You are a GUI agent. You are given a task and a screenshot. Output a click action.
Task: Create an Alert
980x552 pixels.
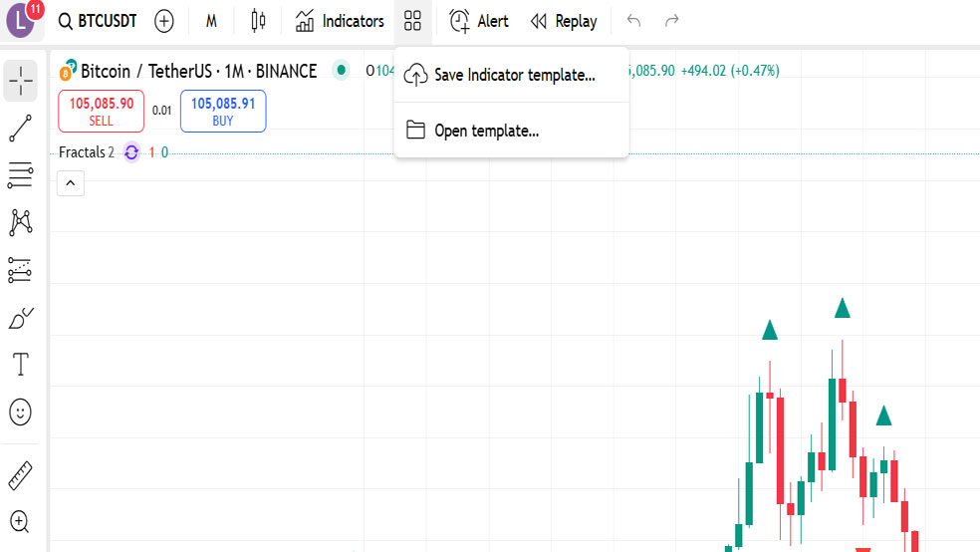tap(479, 21)
